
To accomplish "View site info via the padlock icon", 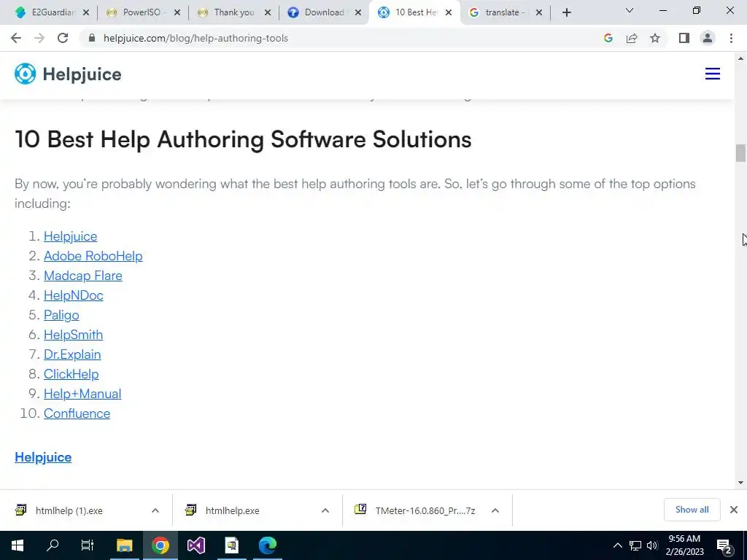I will click(x=92, y=38).
